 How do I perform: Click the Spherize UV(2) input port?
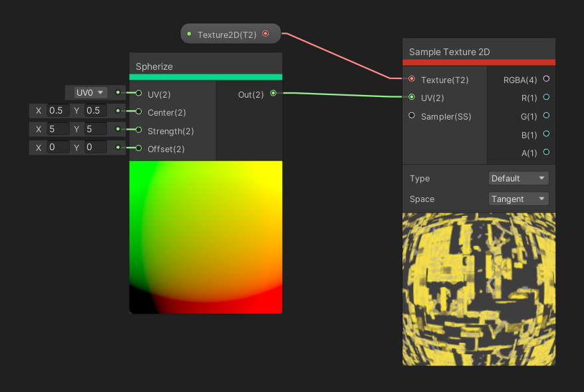pos(139,94)
